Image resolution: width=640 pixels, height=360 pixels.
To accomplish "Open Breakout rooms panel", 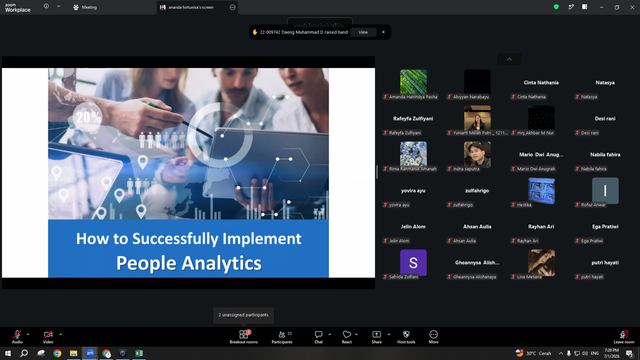I will click(x=244, y=337).
